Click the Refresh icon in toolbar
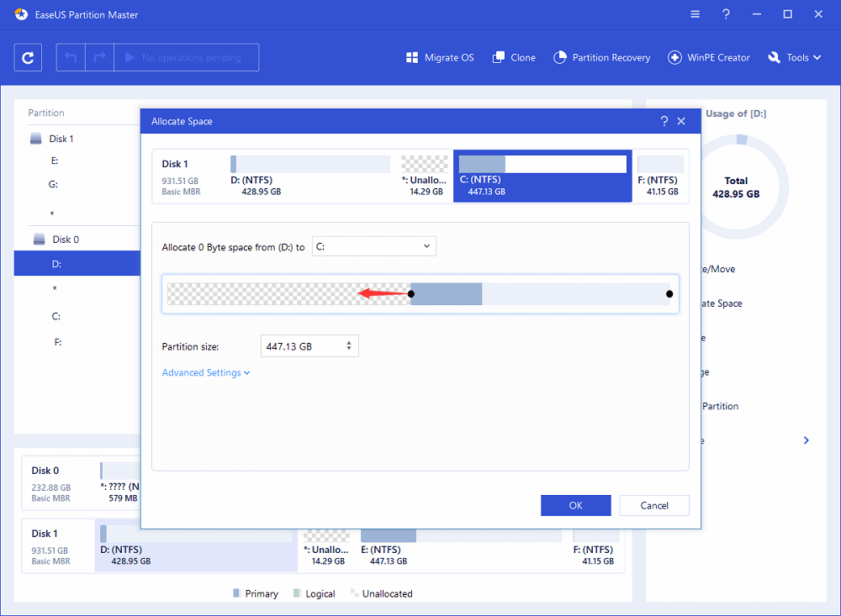 pos(29,58)
